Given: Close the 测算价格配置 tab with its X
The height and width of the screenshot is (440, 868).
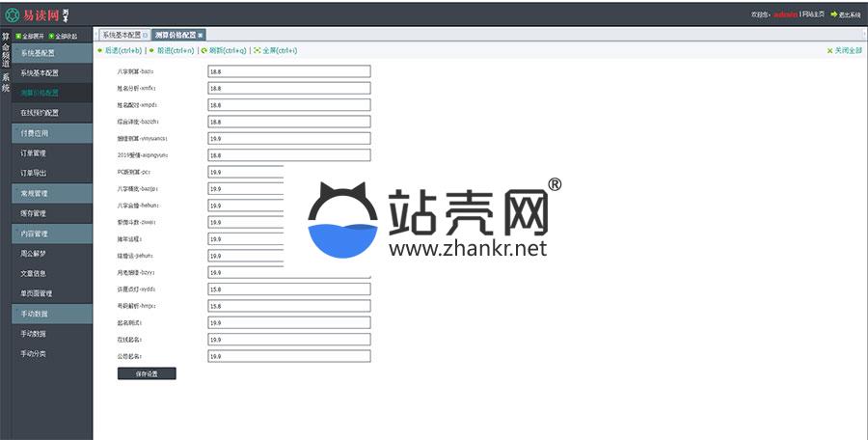Looking at the screenshot, I should [x=201, y=35].
